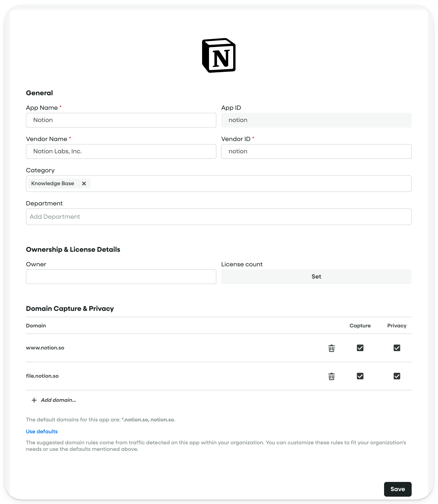Open the Owner selection field
This screenshot has height=504, width=438.
(121, 277)
